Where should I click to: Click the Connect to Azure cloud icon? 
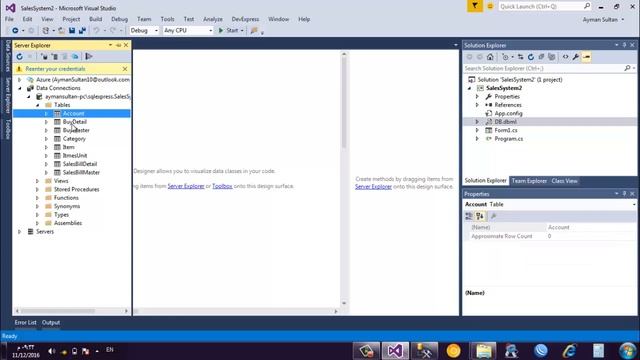pyautogui.click(x=75, y=57)
